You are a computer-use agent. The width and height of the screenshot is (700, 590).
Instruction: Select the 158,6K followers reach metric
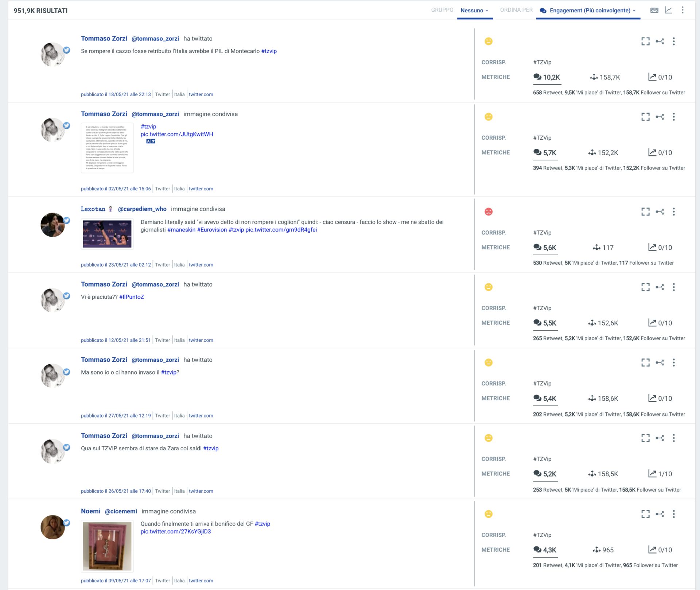(x=603, y=399)
